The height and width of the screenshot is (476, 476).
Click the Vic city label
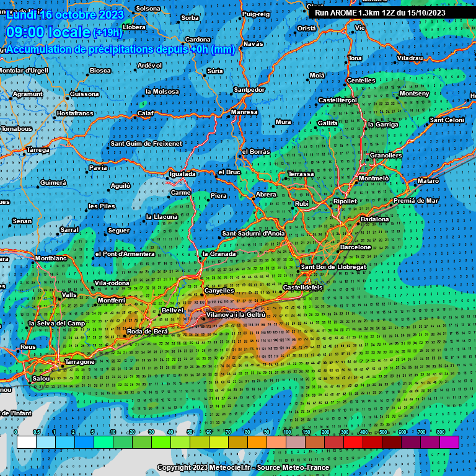[359, 28]
